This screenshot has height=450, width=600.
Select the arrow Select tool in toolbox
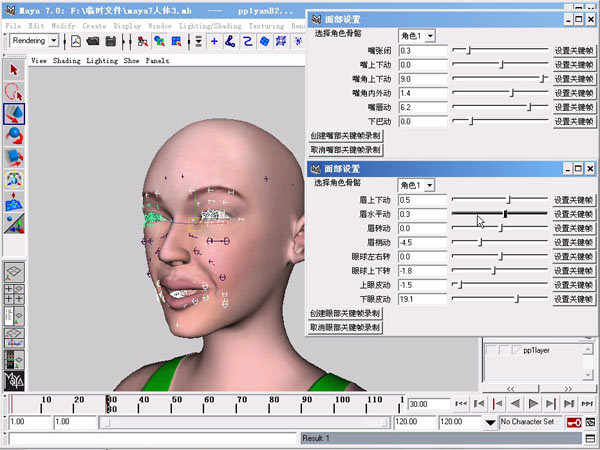click(x=14, y=70)
